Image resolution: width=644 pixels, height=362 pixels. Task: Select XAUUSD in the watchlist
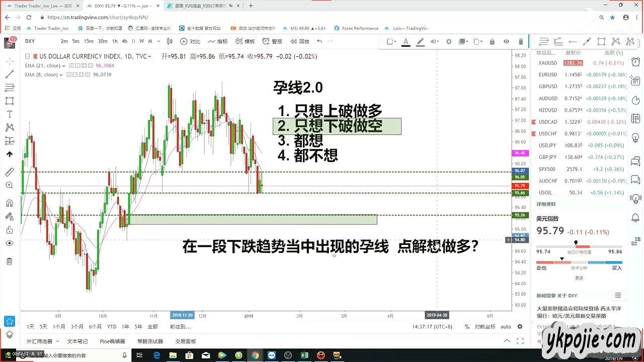point(547,63)
